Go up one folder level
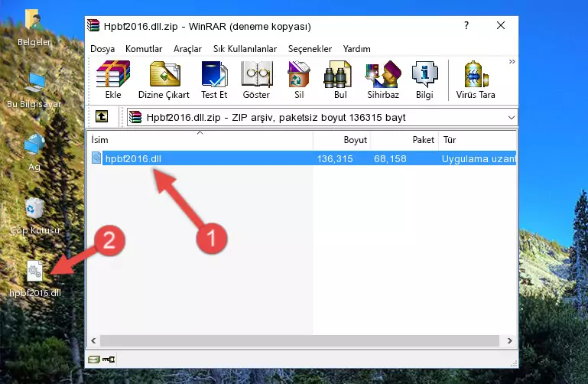This screenshot has height=384, width=588. click(102, 116)
